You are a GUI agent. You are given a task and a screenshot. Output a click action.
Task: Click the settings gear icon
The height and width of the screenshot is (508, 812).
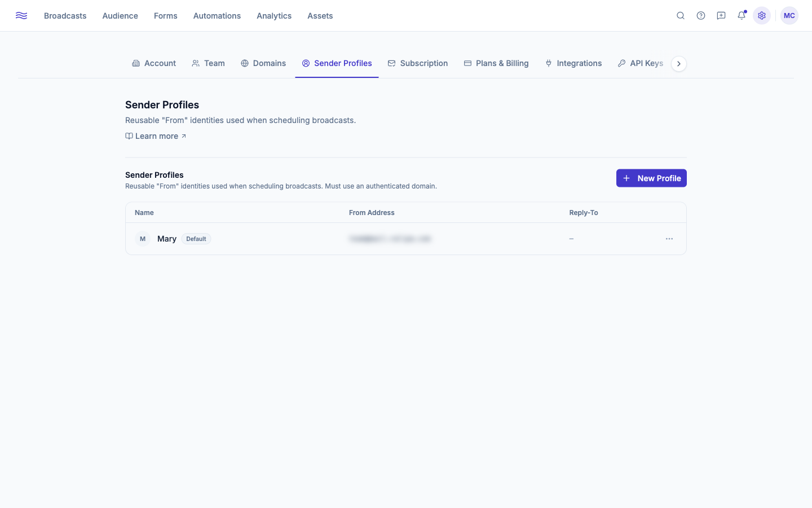point(762,16)
